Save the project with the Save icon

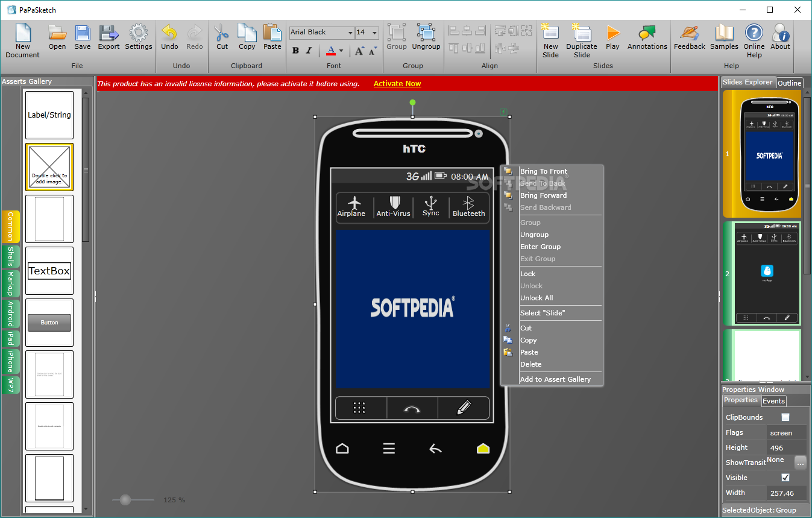coord(83,33)
